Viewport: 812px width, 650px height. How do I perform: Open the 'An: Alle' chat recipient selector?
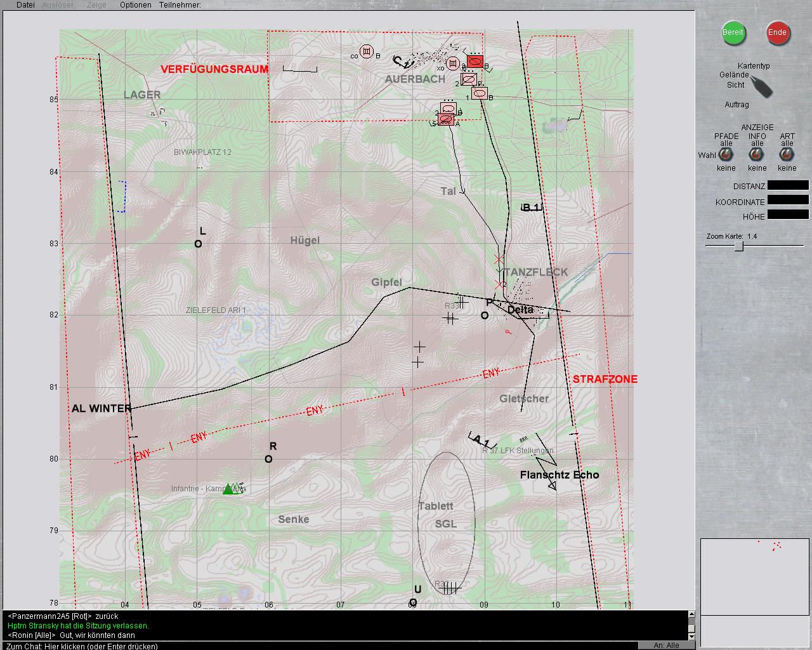pyautogui.click(x=666, y=646)
